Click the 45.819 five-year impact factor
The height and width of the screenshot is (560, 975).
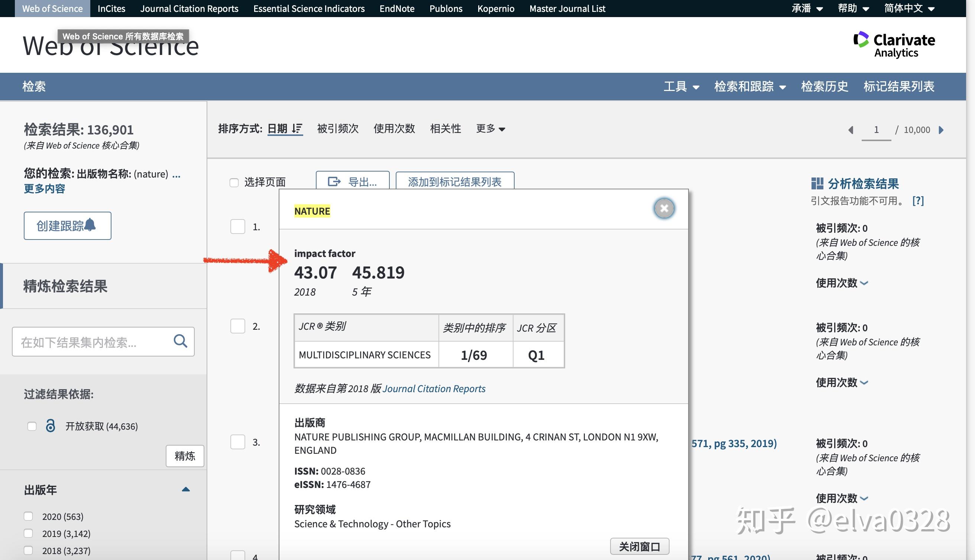[378, 272]
